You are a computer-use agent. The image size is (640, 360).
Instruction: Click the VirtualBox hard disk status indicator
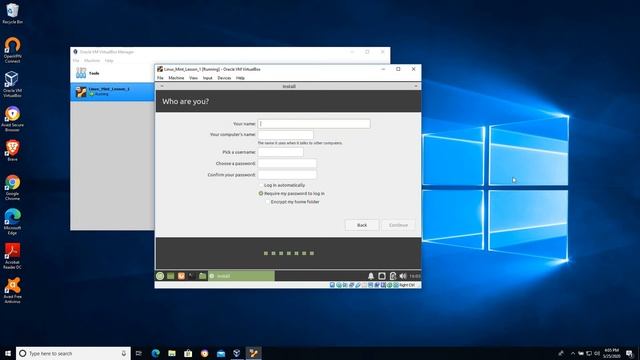pyautogui.click(x=332, y=285)
